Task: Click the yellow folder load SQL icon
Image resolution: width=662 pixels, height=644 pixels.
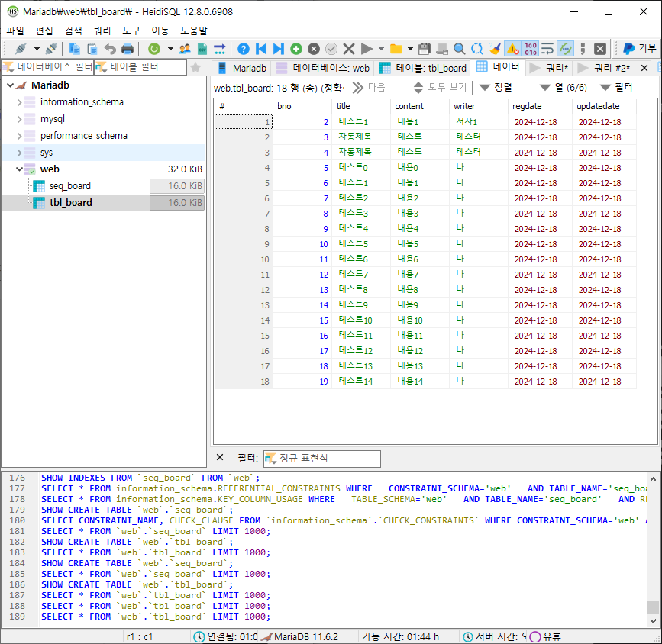Action: click(396, 49)
